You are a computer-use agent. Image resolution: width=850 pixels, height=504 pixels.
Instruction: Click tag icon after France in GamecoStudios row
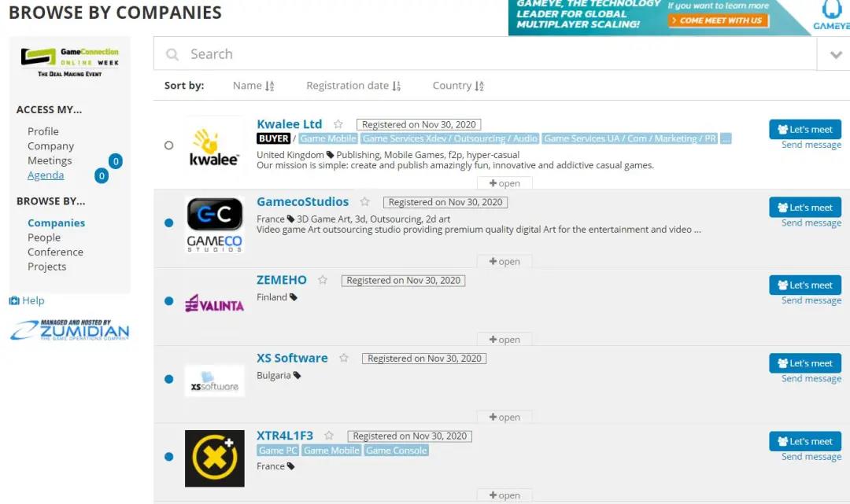point(290,219)
